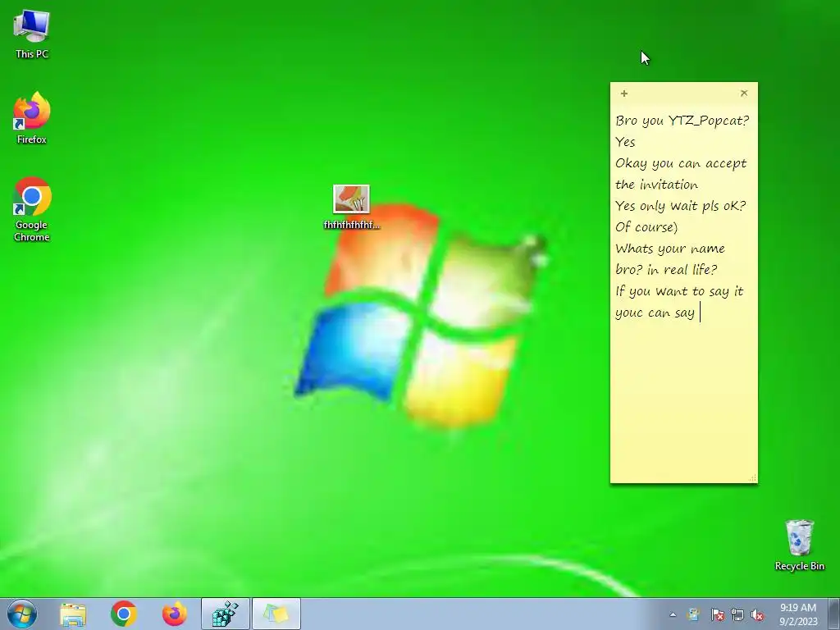Select the Firefox desktop shortcut
The height and width of the screenshot is (630, 840).
[x=32, y=118]
